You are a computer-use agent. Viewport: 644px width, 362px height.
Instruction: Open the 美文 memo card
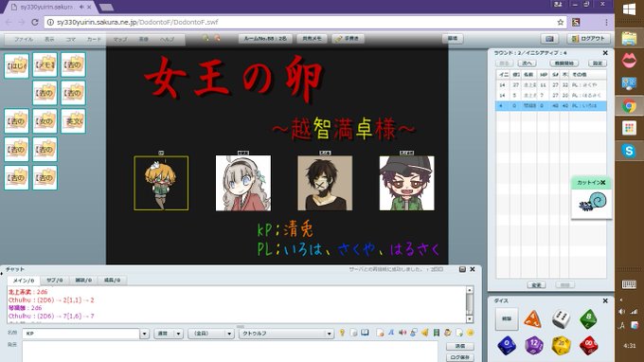73,121
